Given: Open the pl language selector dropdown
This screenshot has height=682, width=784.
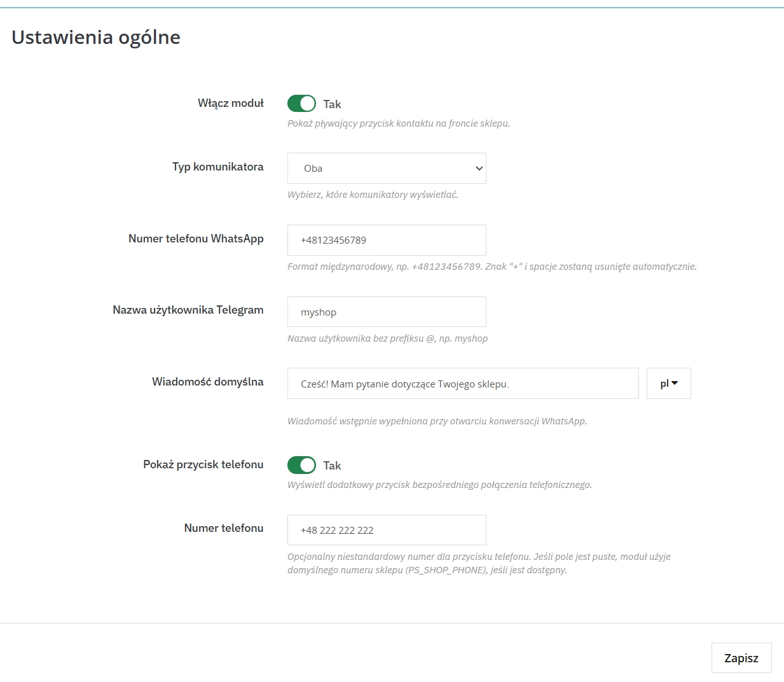Looking at the screenshot, I should click(x=668, y=384).
